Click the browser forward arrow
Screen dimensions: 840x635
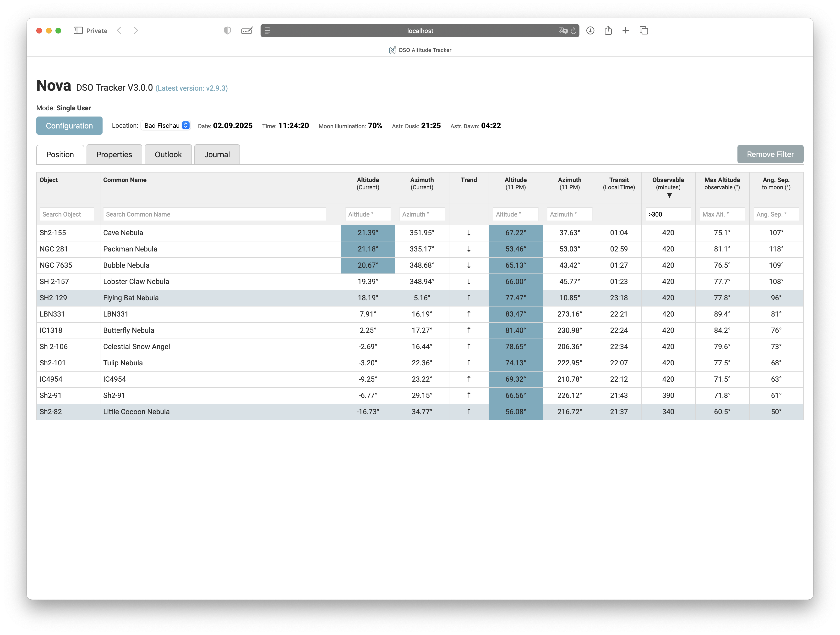[x=136, y=30]
